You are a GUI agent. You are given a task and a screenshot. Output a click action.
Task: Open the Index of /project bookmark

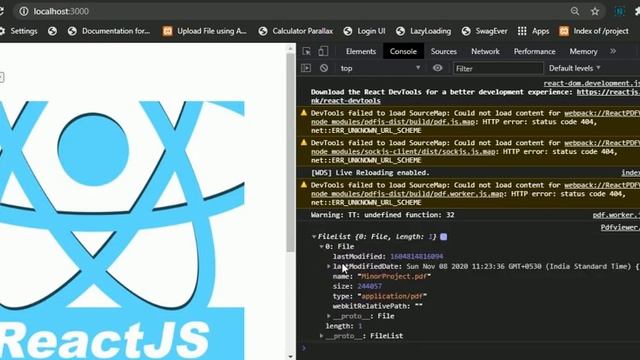click(594, 31)
